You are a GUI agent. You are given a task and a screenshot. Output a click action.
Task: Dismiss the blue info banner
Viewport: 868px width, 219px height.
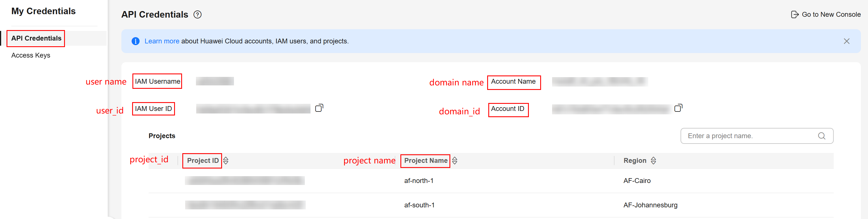click(846, 41)
